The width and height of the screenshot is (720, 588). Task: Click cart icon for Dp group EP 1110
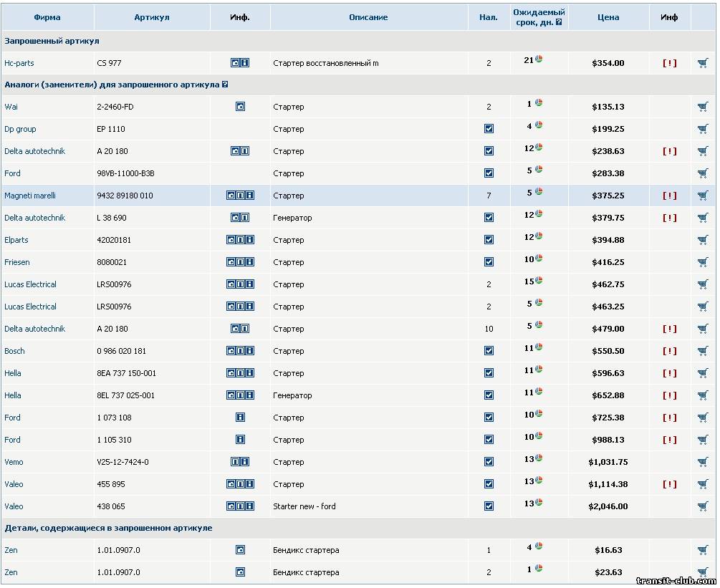703,129
